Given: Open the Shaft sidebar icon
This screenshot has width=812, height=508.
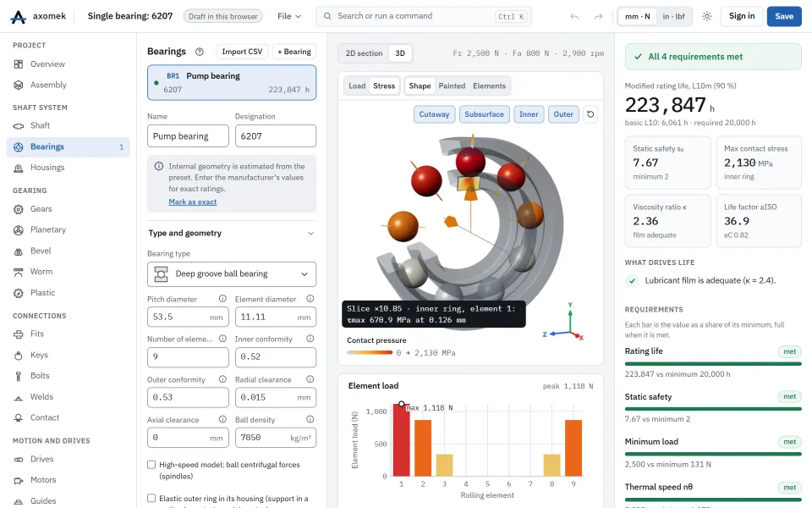Looking at the screenshot, I should pos(19,126).
